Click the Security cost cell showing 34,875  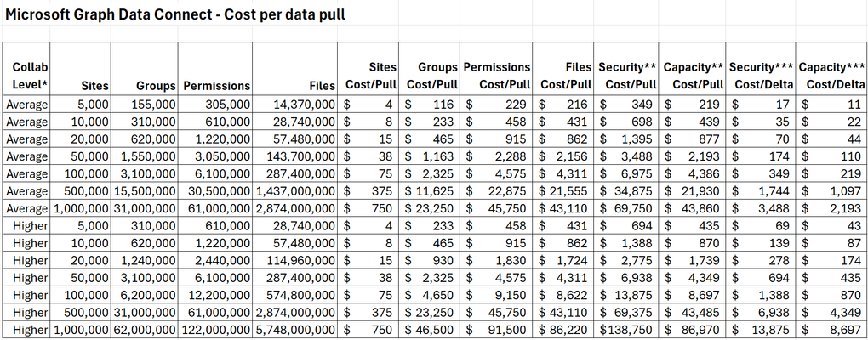pos(626,191)
